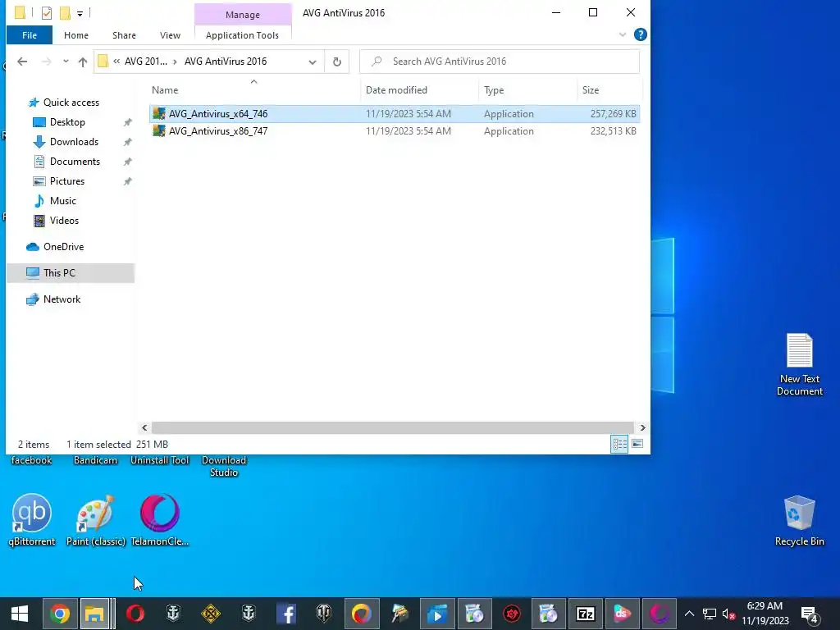Switch to Details view layout

[x=619, y=444]
